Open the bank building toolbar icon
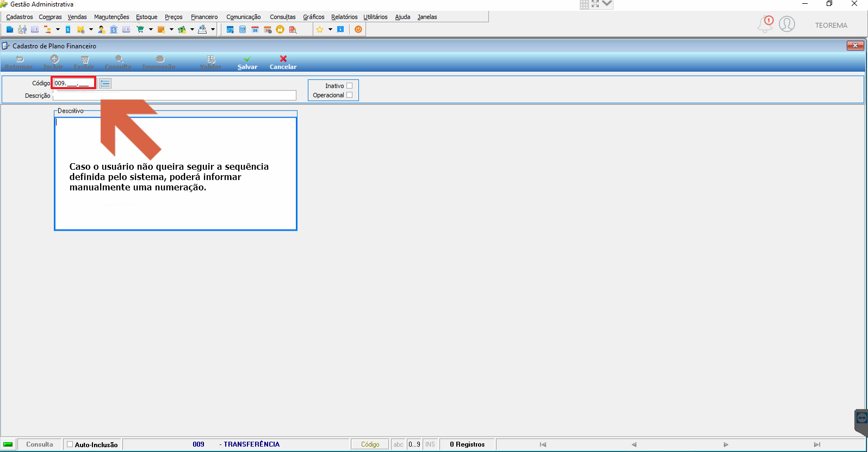 tap(114, 29)
